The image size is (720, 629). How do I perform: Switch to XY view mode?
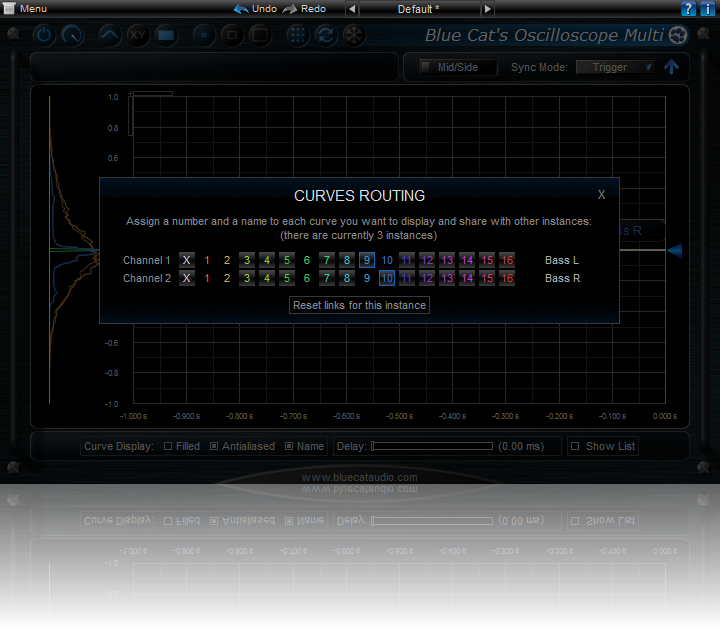138,35
